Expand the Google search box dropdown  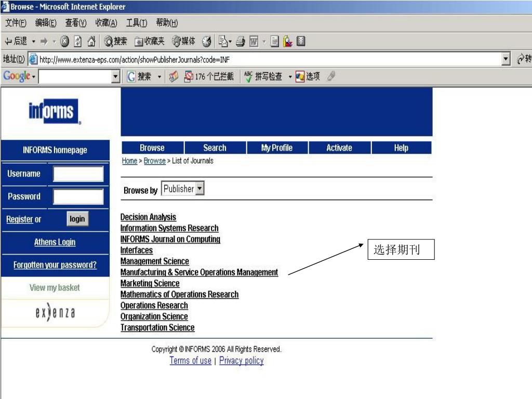click(x=116, y=76)
